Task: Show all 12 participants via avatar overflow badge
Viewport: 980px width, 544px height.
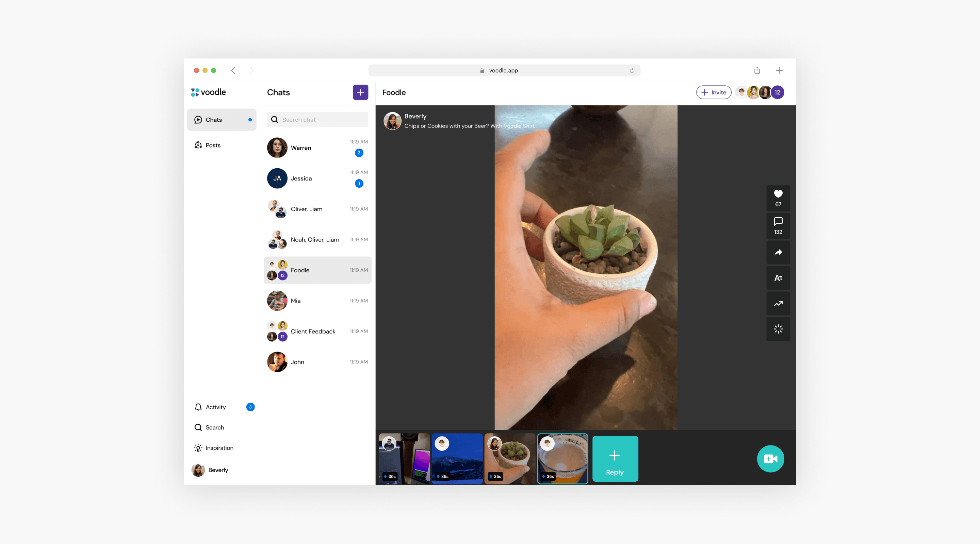Action: click(778, 92)
